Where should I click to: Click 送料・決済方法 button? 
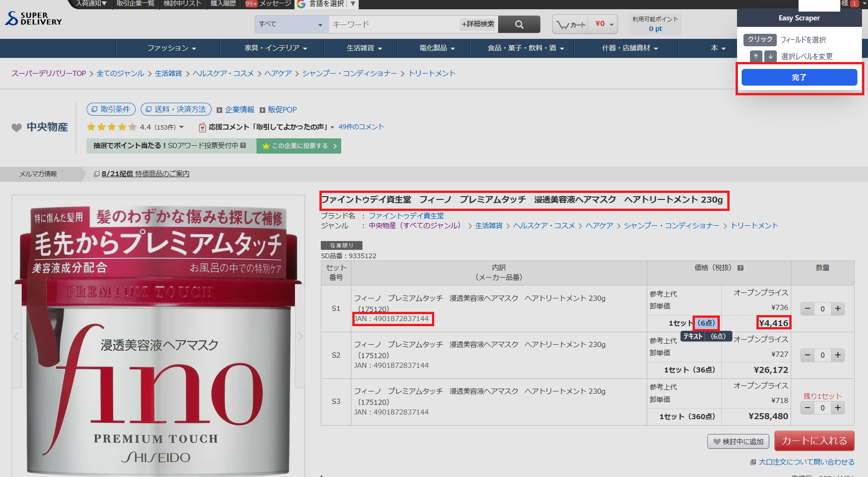click(176, 109)
